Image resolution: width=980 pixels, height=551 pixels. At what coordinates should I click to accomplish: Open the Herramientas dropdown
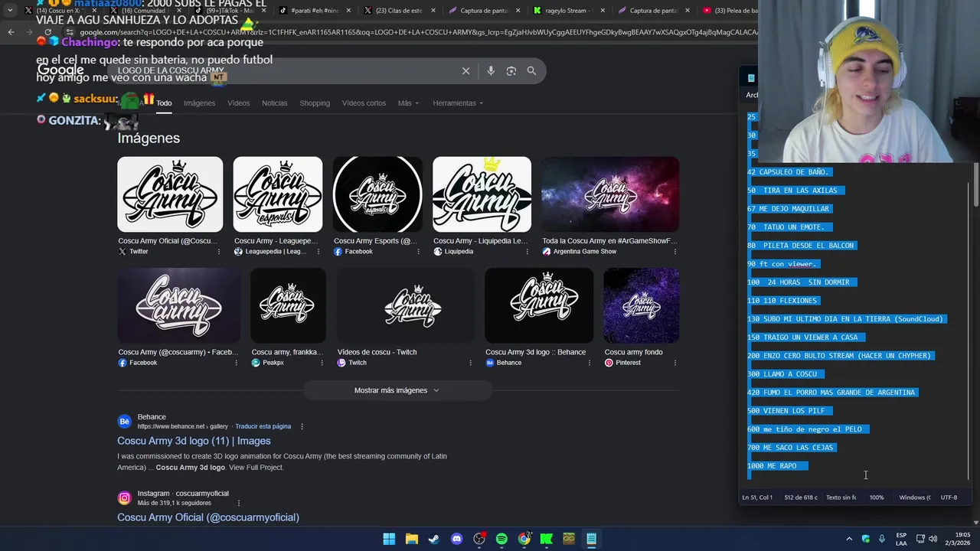pyautogui.click(x=458, y=103)
